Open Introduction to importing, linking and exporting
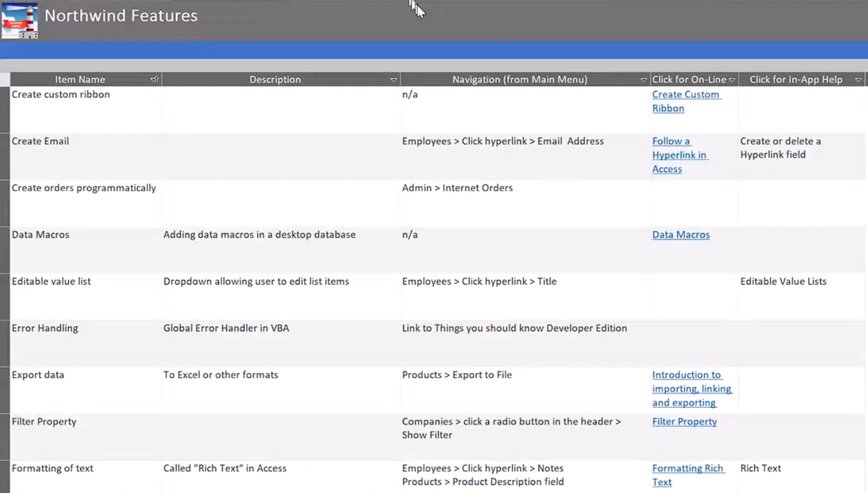868x493 pixels. 692,388
